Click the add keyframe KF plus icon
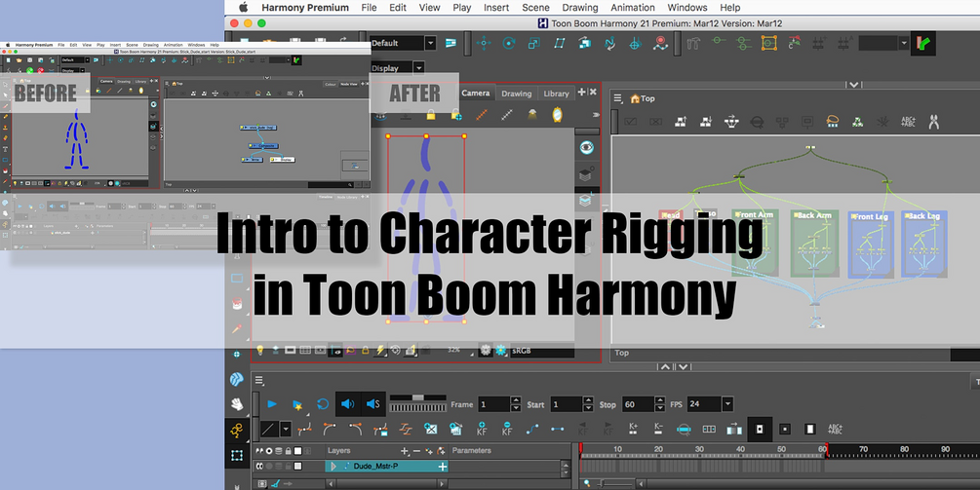The width and height of the screenshot is (980, 490). (x=482, y=429)
